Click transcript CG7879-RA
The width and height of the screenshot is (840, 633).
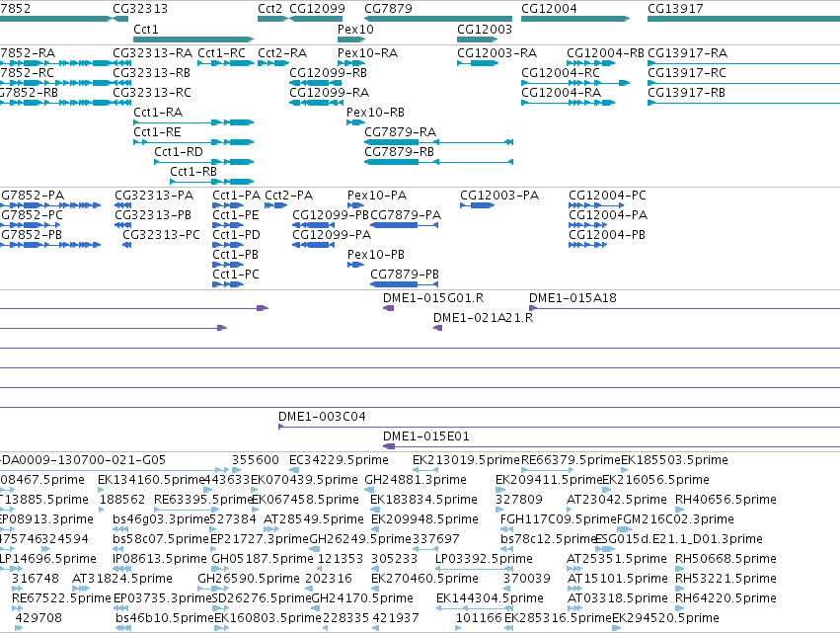click(x=438, y=142)
